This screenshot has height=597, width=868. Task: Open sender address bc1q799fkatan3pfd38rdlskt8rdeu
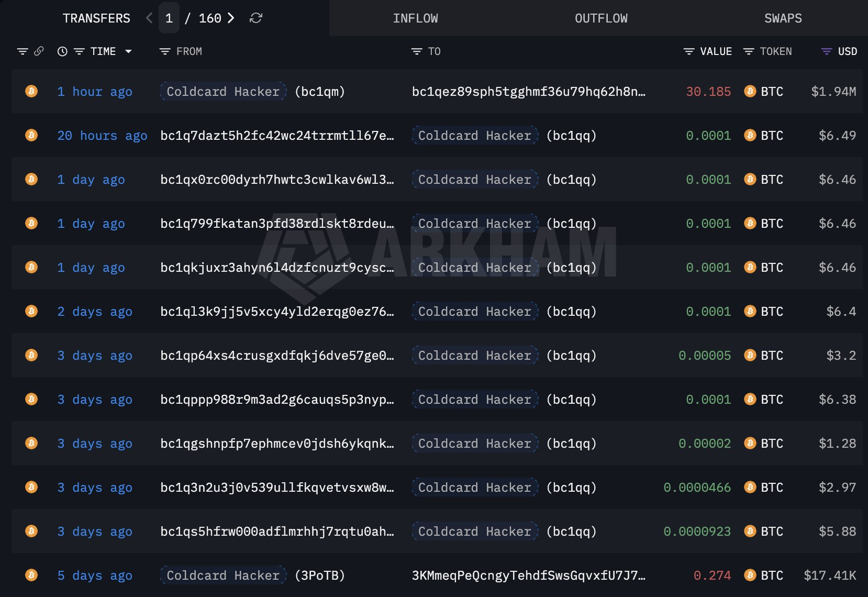click(x=277, y=224)
